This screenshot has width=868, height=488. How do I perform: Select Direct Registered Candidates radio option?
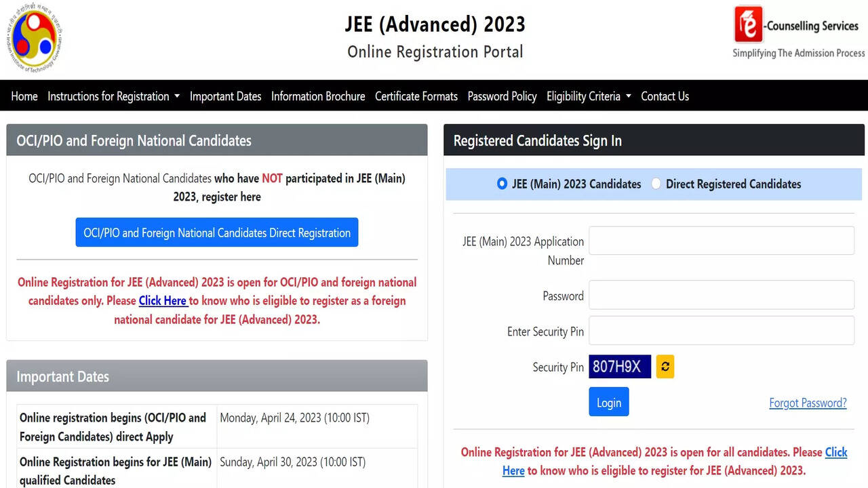(x=656, y=184)
